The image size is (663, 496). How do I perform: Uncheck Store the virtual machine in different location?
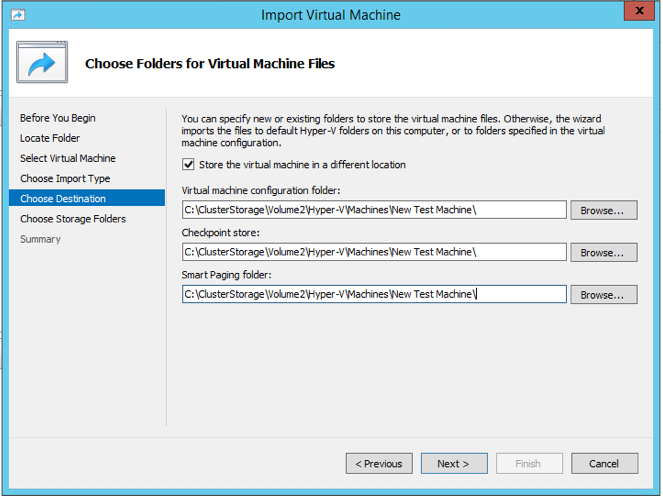pyautogui.click(x=189, y=165)
